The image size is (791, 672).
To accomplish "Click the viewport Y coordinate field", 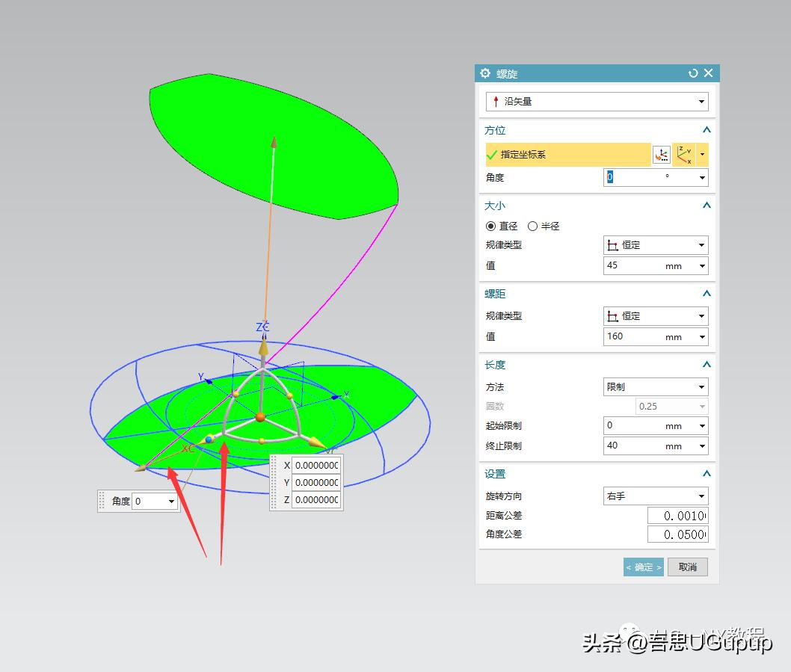I will click(x=316, y=482).
